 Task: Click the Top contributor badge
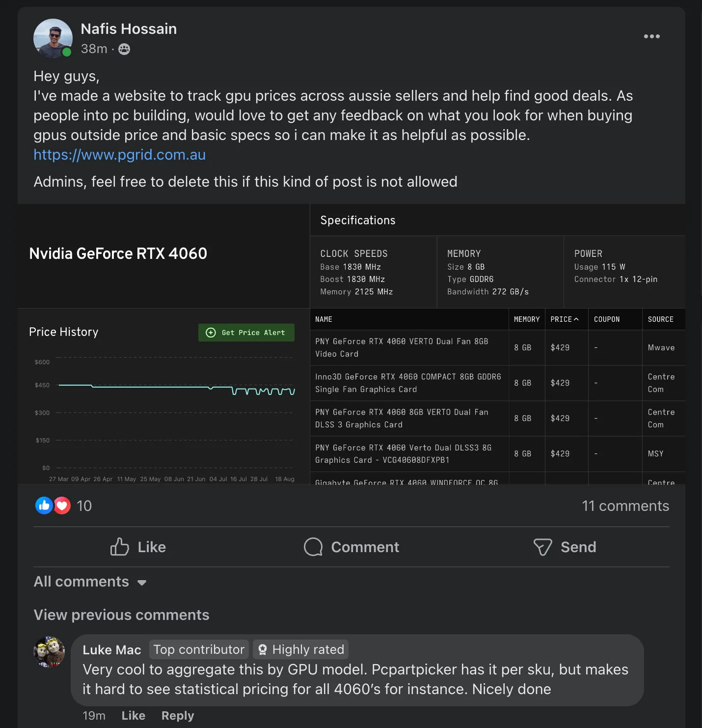point(199,649)
